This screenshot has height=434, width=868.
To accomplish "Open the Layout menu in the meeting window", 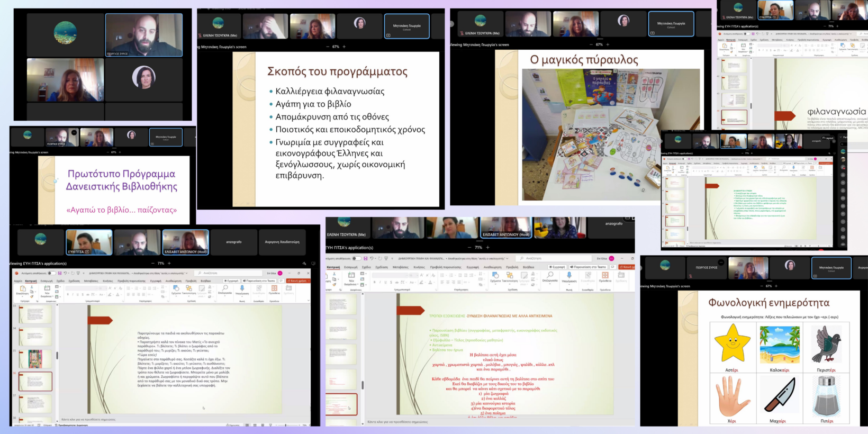I will tap(827, 138).
